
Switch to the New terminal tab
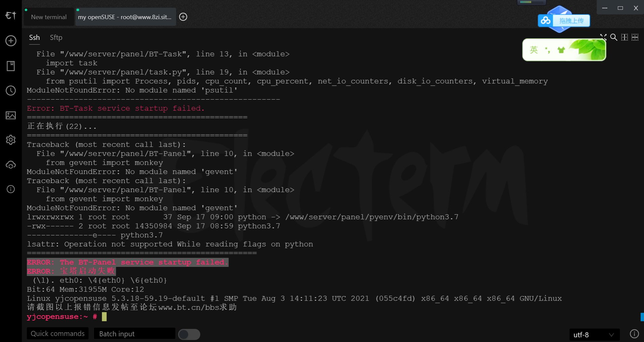coord(49,17)
